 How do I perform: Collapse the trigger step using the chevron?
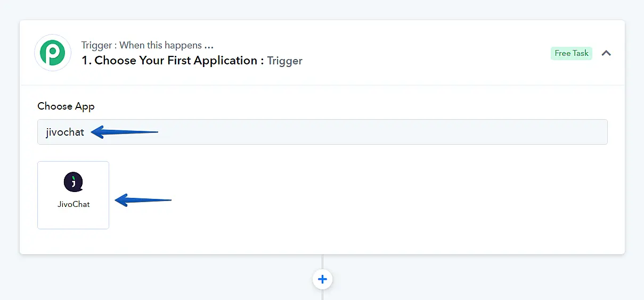pyautogui.click(x=606, y=53)
